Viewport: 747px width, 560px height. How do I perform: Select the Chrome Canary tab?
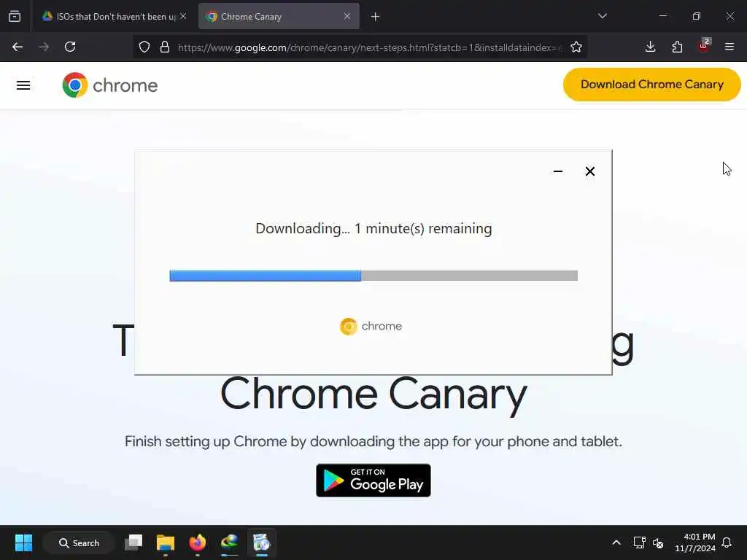click(279, 16)
